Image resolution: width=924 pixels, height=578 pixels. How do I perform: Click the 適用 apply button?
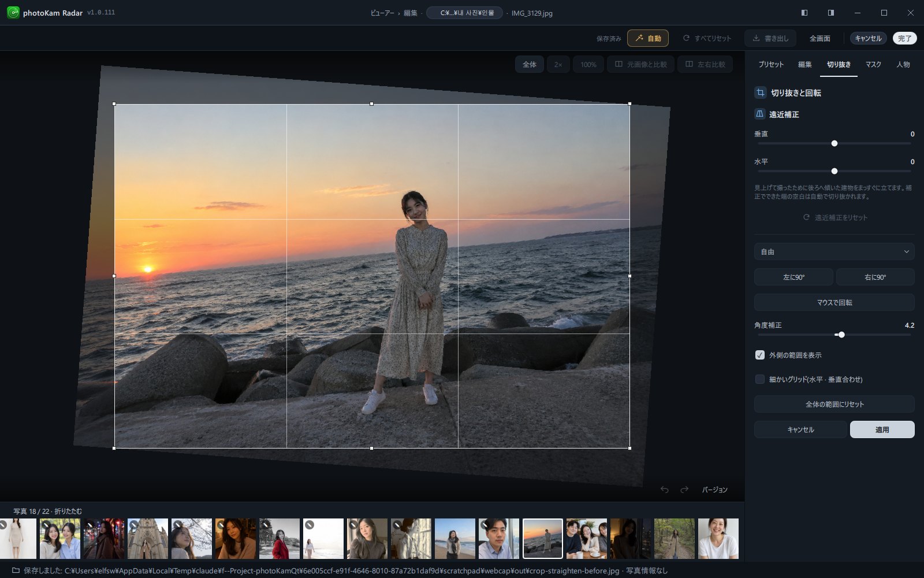tap(882, 429)
